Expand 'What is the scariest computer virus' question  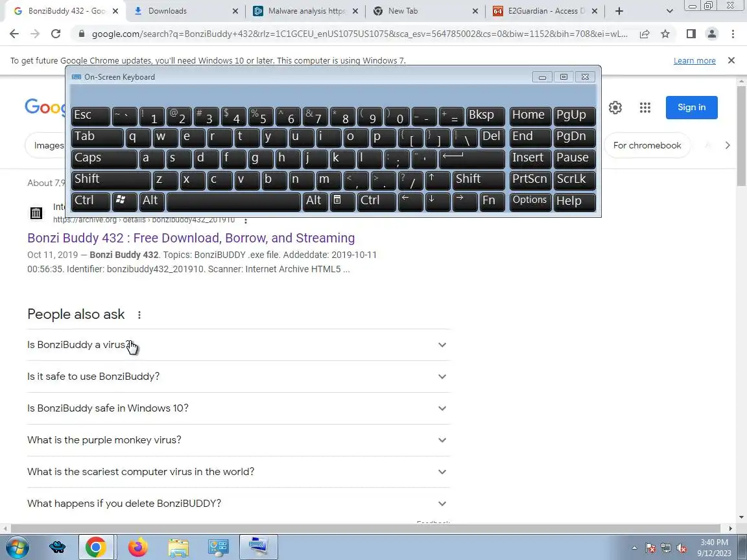(238, 471)
